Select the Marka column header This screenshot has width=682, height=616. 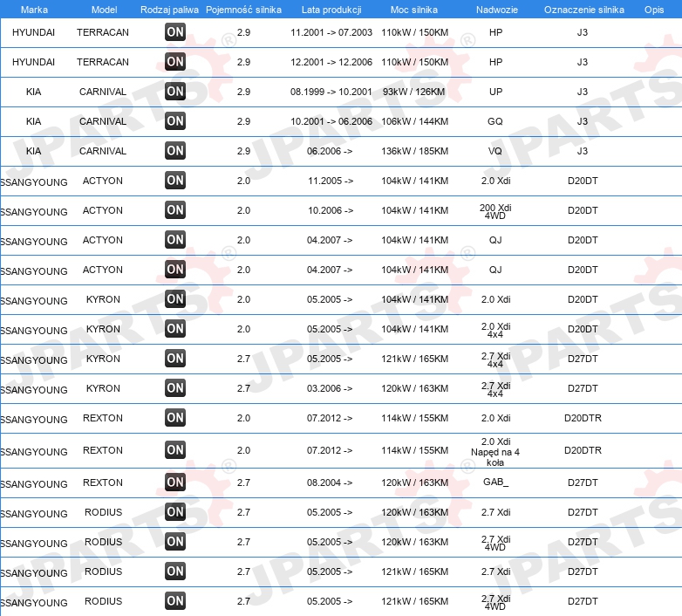point(34,10)
